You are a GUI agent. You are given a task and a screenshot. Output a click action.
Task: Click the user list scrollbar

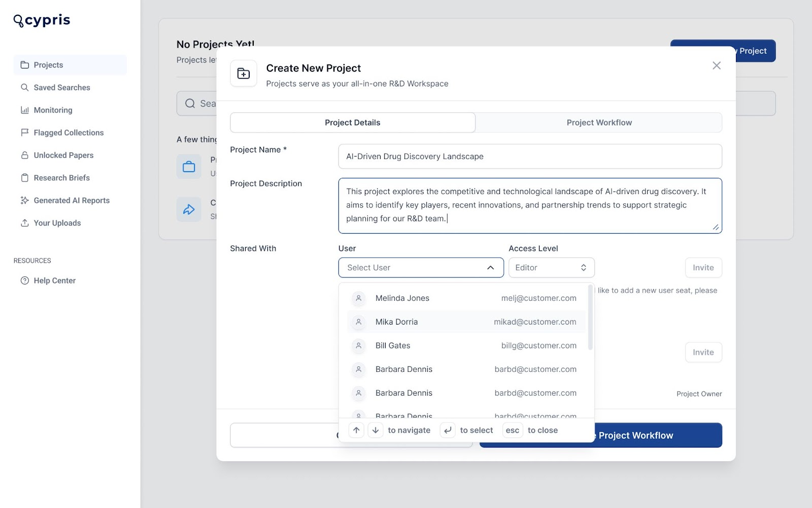point(590,317)
